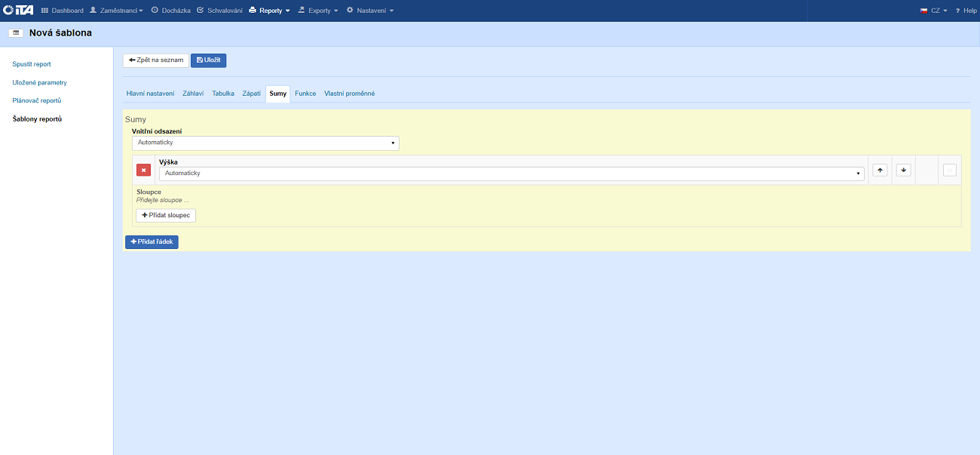Click the template icon beside Nová šablona
This screenshot has height=455, width=980.
16,33
